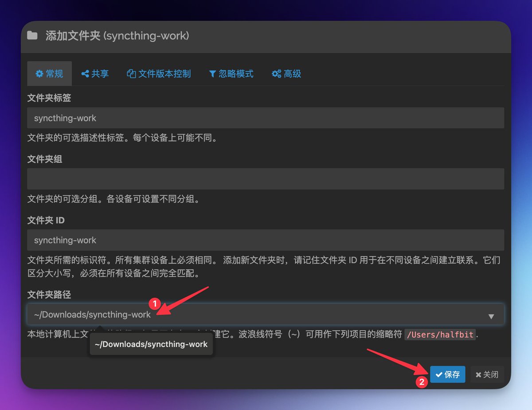Click the gear icon on the 常规 tab
Image resolution: width=532 pixels, height=410 pixels.
(x=39, y=74)
